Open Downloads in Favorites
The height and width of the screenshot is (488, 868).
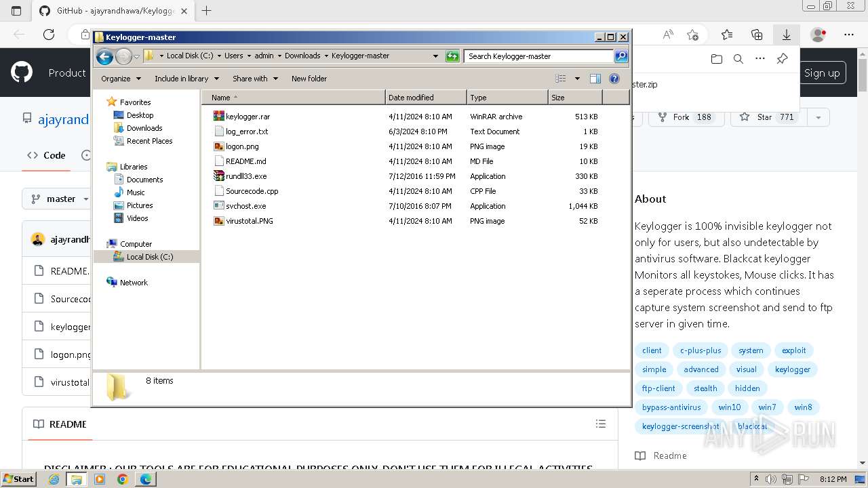coord(144,128)
